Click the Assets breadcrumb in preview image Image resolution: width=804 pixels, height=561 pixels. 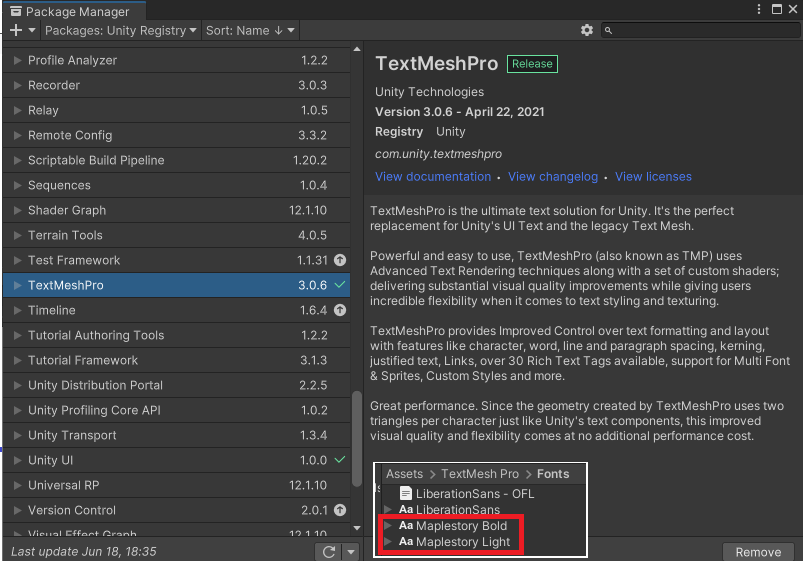[405, 474]
